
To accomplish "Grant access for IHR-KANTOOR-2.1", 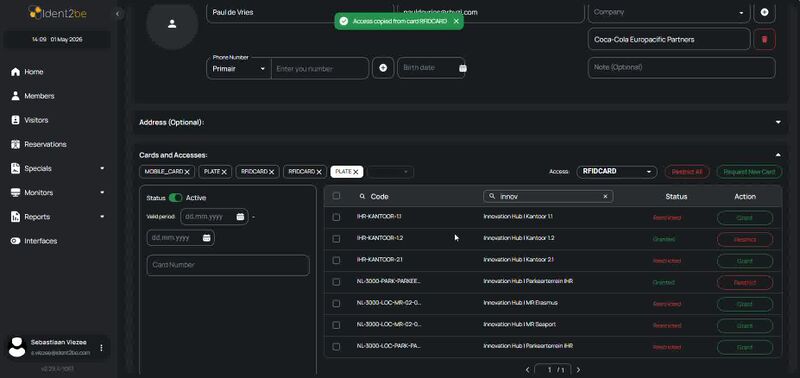I will (x=745, y=261).
